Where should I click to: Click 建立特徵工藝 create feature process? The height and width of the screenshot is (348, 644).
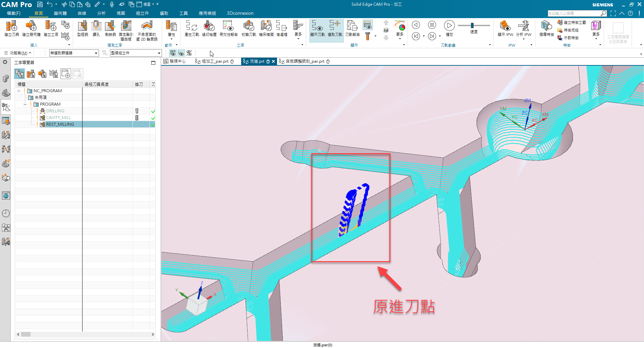[572, 22]
